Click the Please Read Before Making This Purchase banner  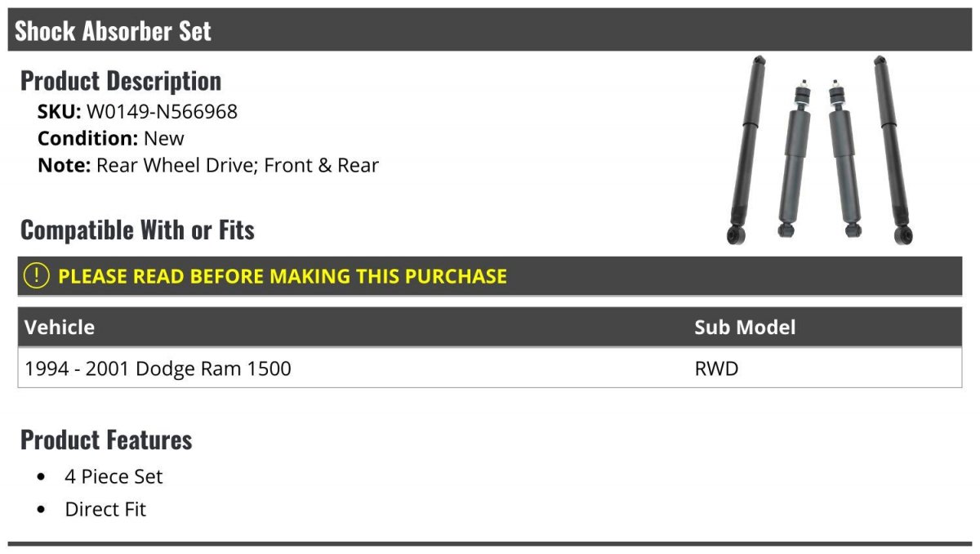point(490,276)
